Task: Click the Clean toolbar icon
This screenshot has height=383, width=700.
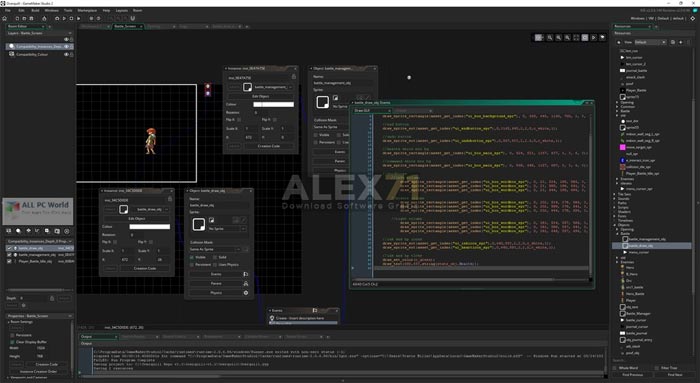Action: click(79, 18)
